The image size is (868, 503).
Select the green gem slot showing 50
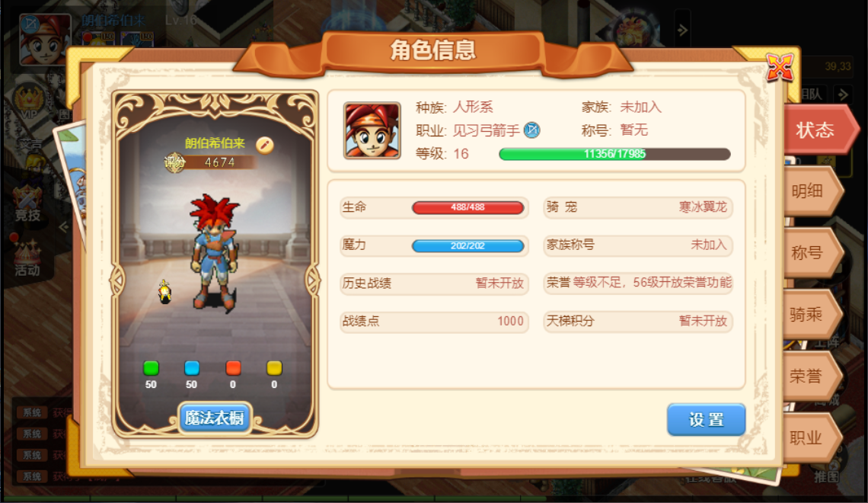click(x=151, y=368)
